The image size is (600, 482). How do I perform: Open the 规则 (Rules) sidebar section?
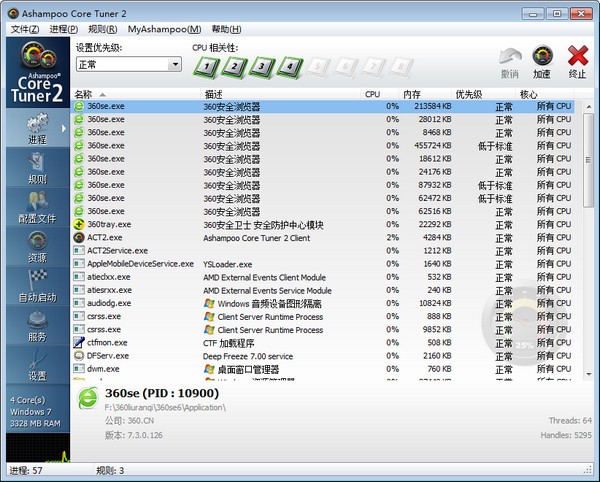click(x=38, y=168)
